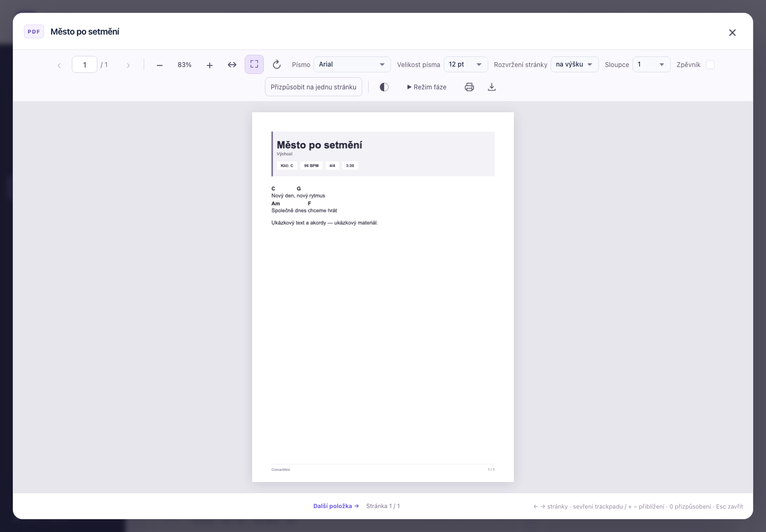Print the document with the printer icon

point(469,87)
